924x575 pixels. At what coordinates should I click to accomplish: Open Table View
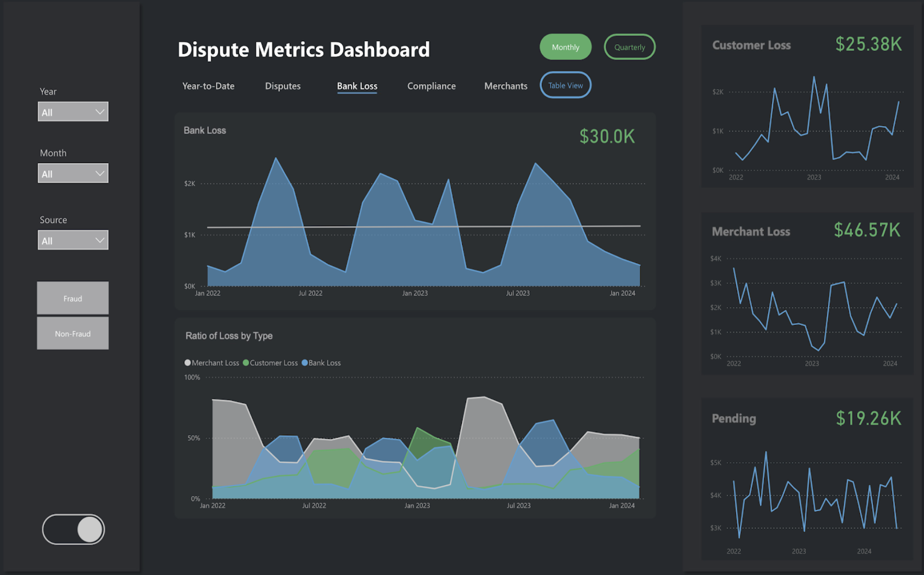coord(565,85)
